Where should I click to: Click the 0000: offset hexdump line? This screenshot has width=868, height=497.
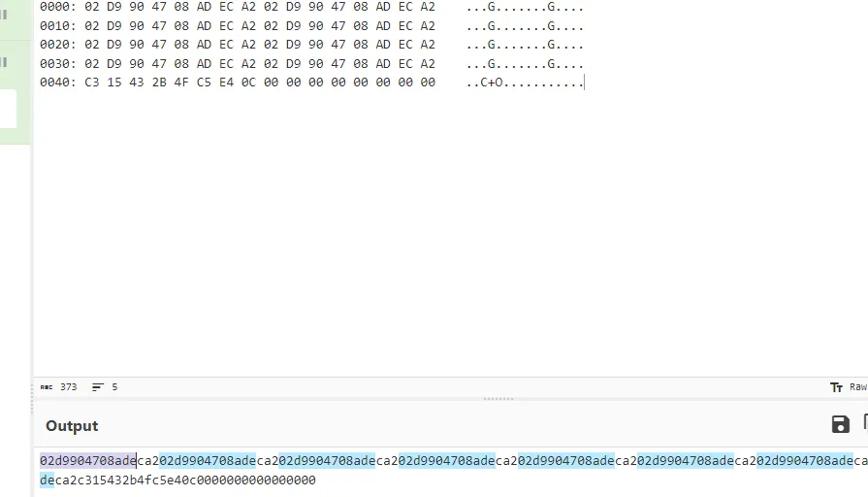(311, 7)
